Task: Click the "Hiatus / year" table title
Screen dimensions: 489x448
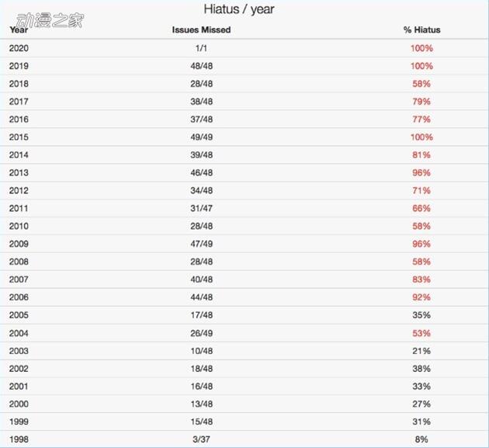Action: point(239,9)
